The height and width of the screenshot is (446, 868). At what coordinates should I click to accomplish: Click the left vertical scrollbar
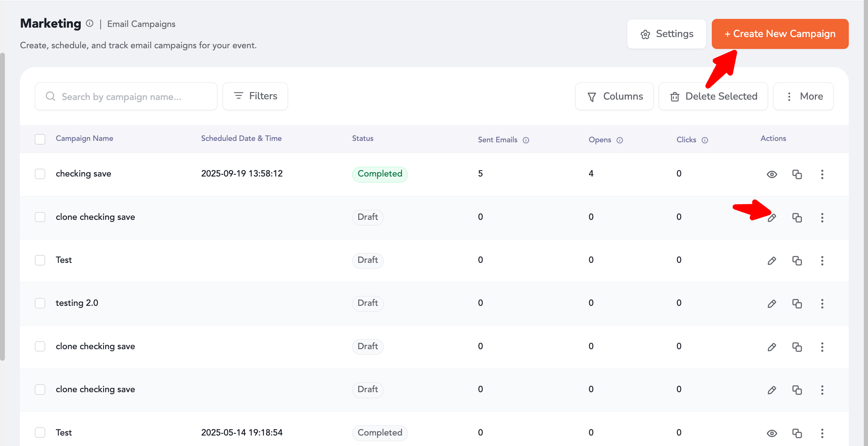(2, 206)
